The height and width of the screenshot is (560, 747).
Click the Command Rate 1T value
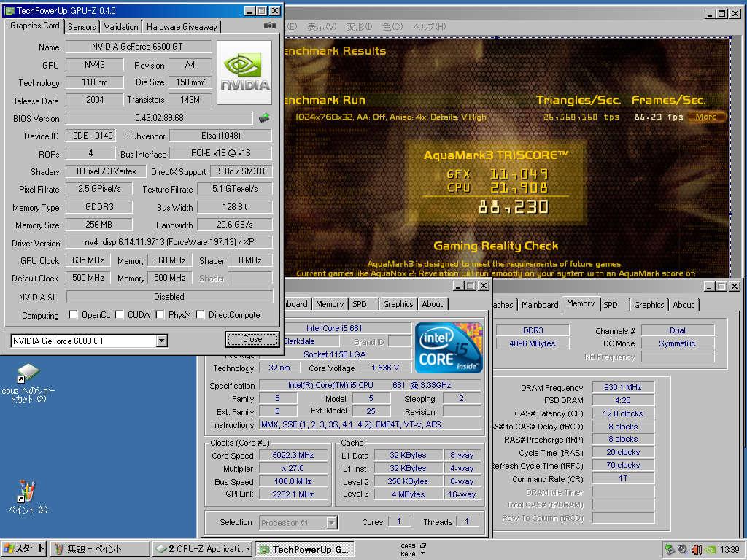[x=622, y=478]
